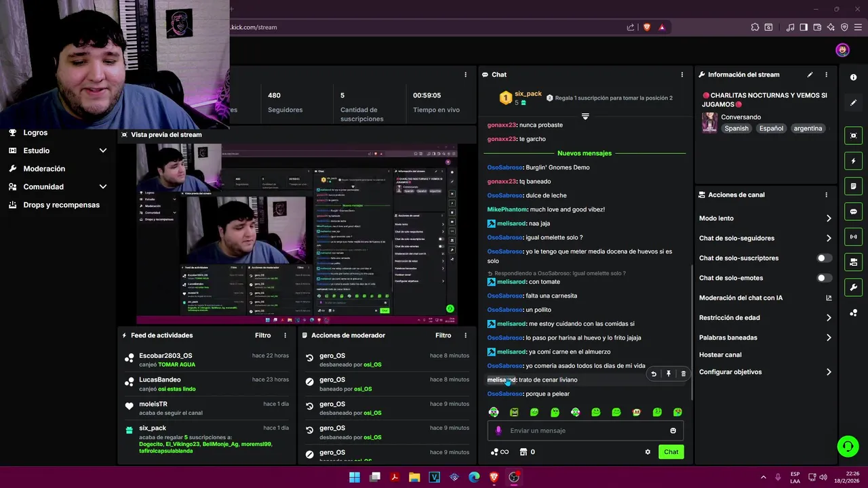Open the three-dots points sidebar icon

(x=853, y=312)
